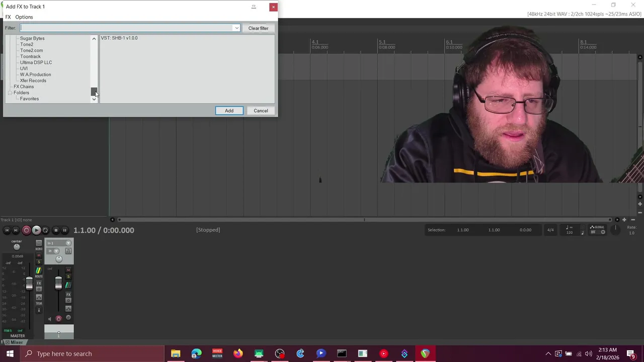
Task: Click the Selection start value 1.1.00
Action: [463, 230]
